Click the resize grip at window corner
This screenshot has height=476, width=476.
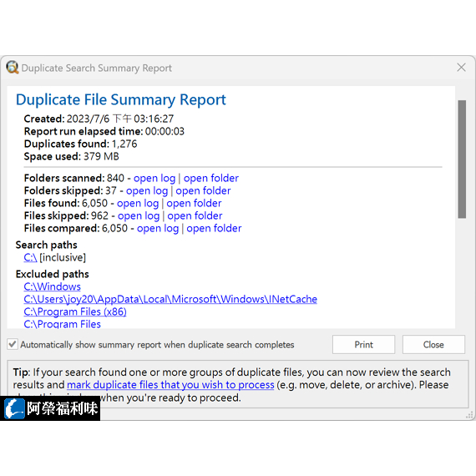(469, 415)
